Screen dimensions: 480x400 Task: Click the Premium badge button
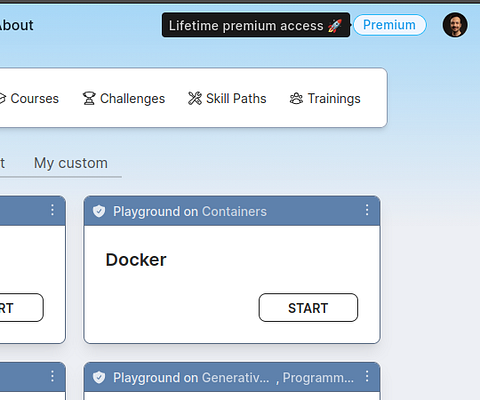click(x=390, y=25)
